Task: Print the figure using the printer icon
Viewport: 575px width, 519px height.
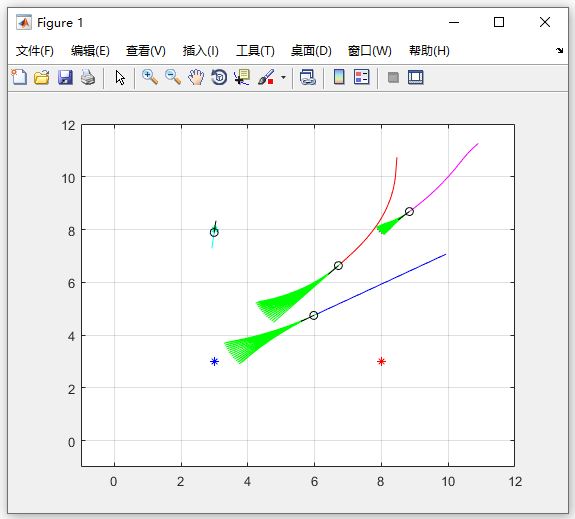Action: [88, 77]
